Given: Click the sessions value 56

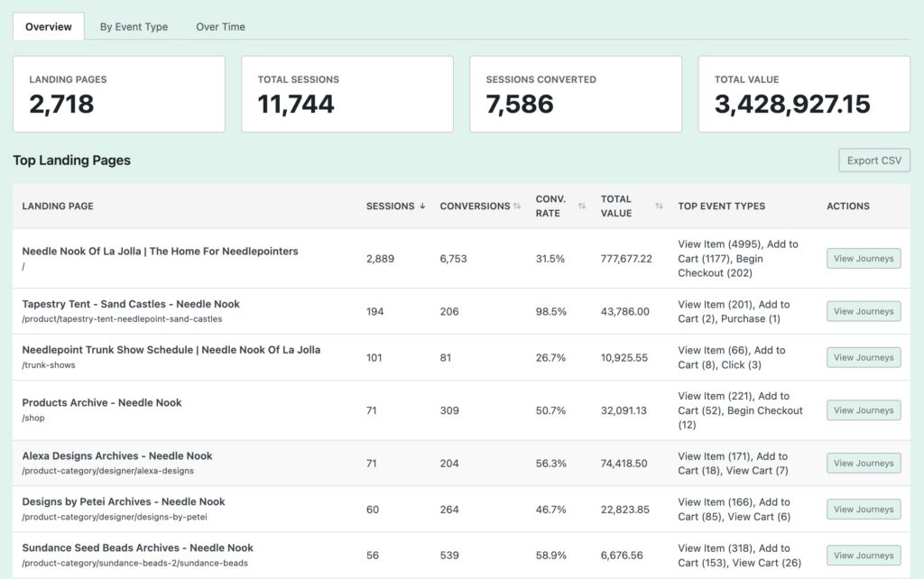Looking at the screenshot, I should pos(373,556).
